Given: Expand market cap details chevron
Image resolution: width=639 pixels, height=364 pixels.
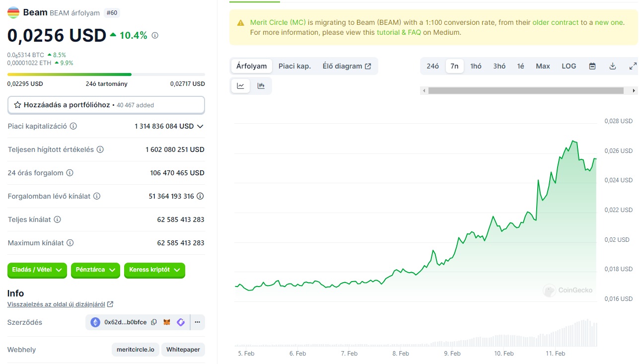Looking at the screenshot, I should point(200,126).
